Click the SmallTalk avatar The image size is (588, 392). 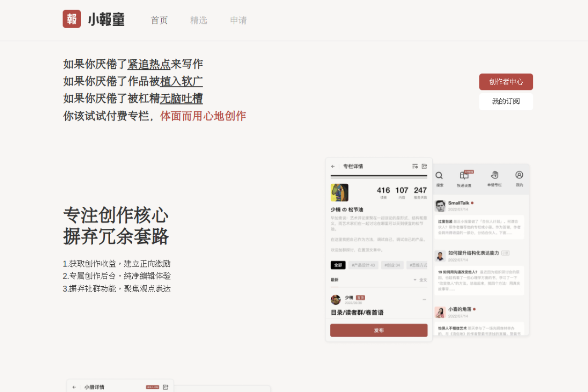(440, 205)
